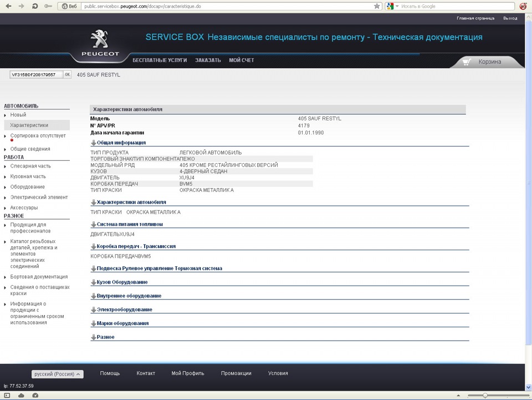
Task: Collapse Система питания топливом section
Action: (x=126, y=224)
